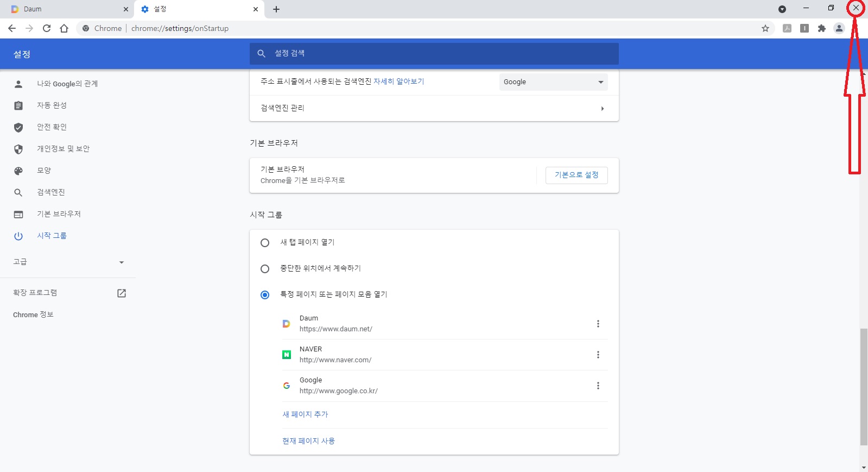This screenshot has height=472, width=868.
Task: Click the 새 페이지 추가 link
Action: pyautogui.click(x=305, y=414)
